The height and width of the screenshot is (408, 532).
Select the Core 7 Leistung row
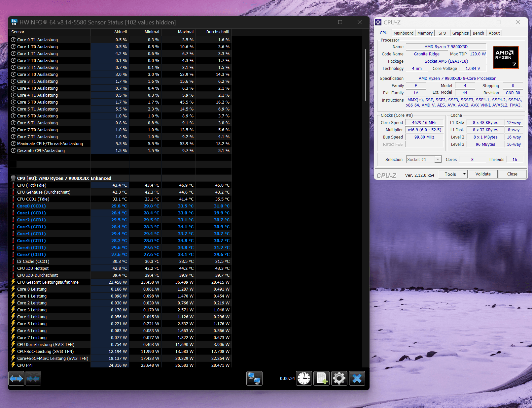click(120, 337)
